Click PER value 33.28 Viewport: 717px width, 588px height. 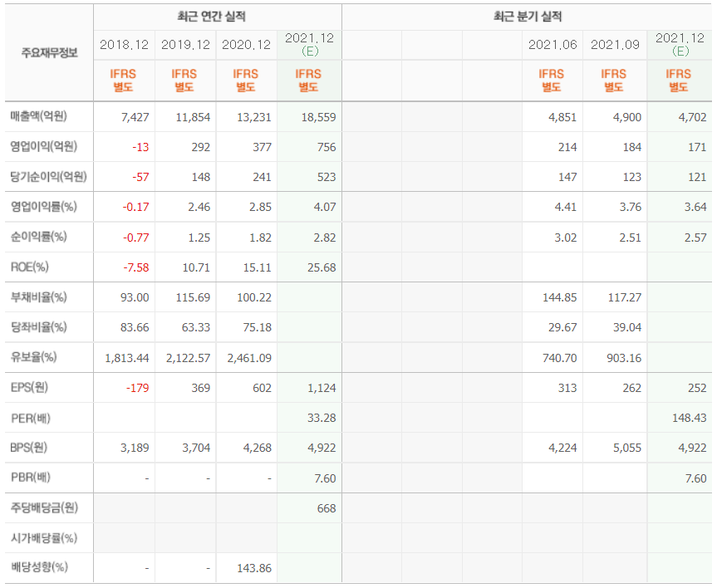click(x=322, y=418)
